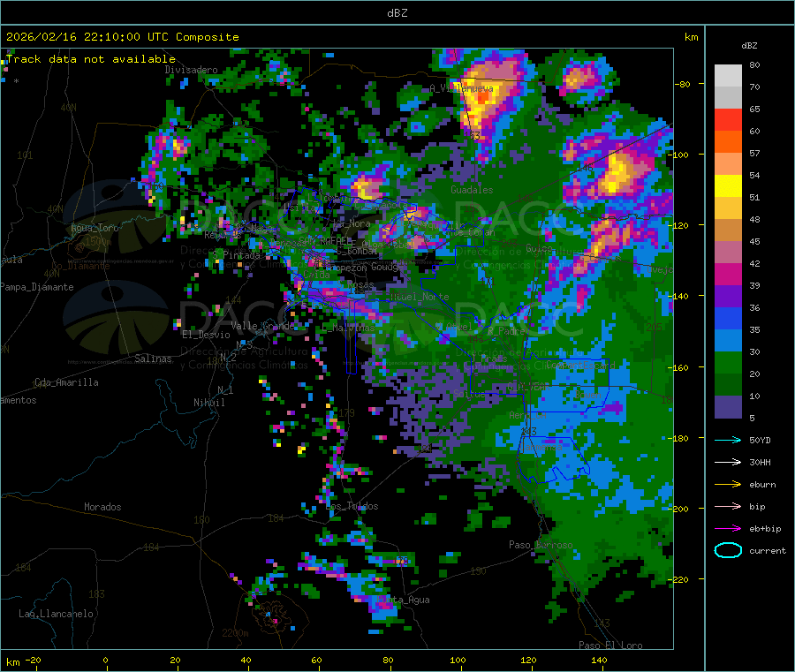The width and height of the screenshot is (795, 672).
Task: Click the 'Valle_Grande' map label
Action: point(262,325)
